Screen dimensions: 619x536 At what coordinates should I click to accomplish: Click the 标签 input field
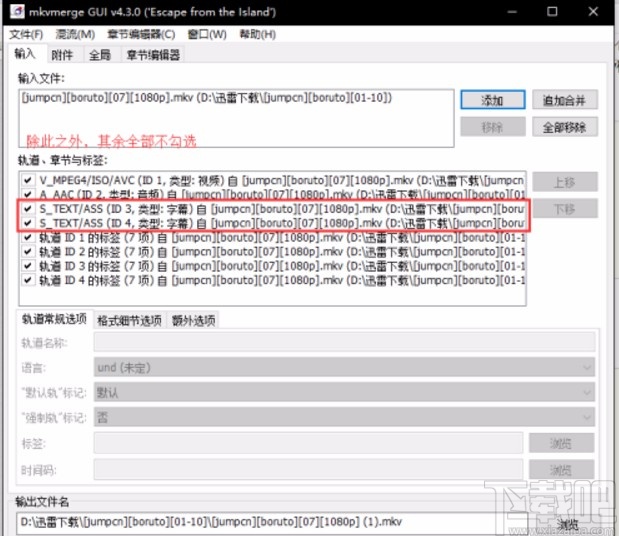click(x=309, y=443)
